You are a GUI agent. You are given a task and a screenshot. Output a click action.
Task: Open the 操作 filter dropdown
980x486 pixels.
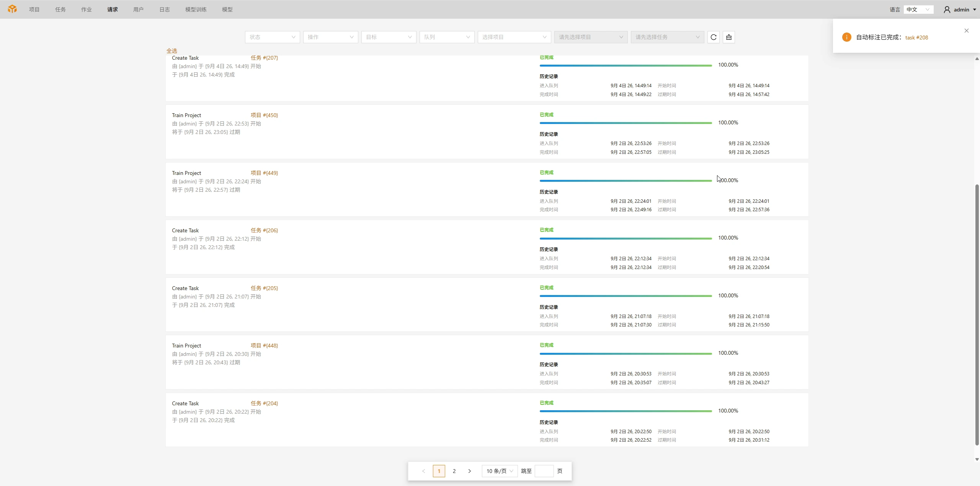pos(331,37)
